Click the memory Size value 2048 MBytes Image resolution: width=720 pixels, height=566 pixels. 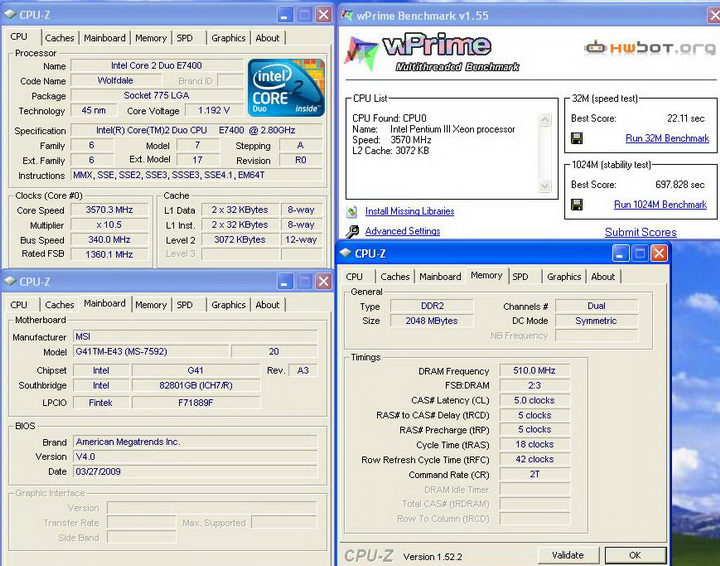432,321
